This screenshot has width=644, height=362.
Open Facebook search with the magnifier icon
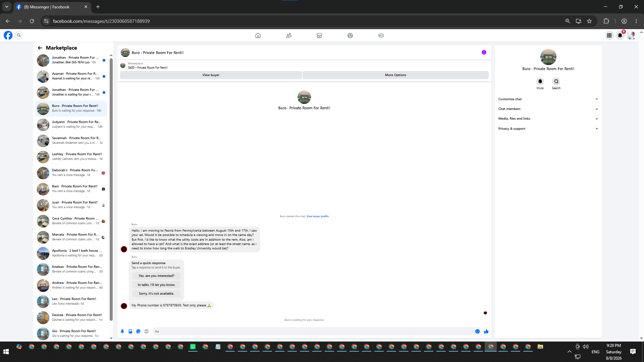[19, 35]
